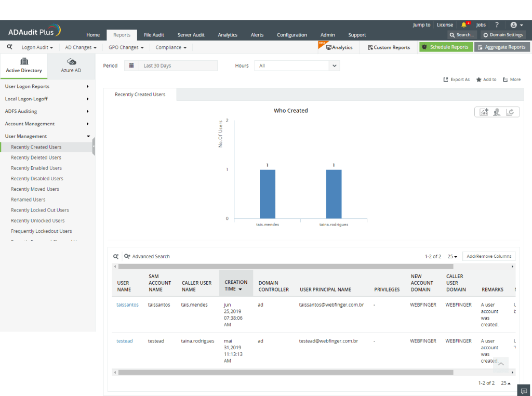
Task: Click the user silhouette chart icon
Action: pyautogui.click(x=497, y=112)
